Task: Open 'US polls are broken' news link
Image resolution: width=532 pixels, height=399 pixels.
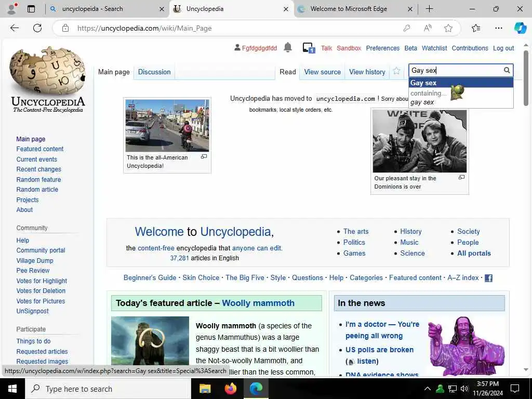Action: coord(379,350)
